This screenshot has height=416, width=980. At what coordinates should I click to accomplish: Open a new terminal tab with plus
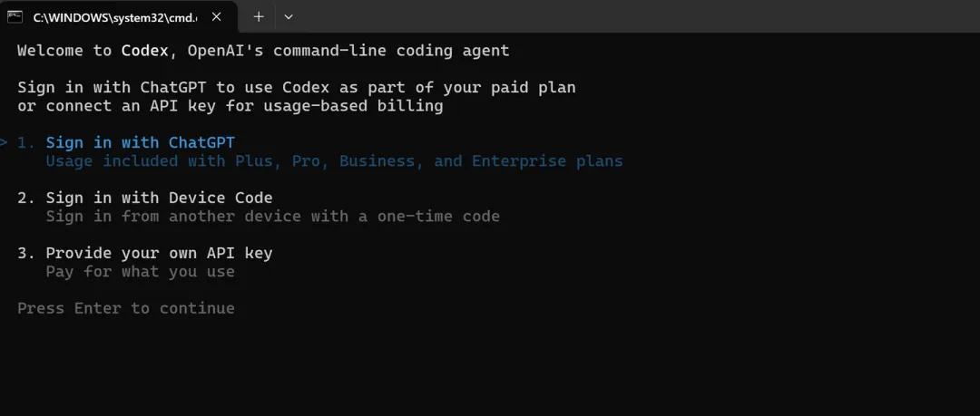point(258,17)
